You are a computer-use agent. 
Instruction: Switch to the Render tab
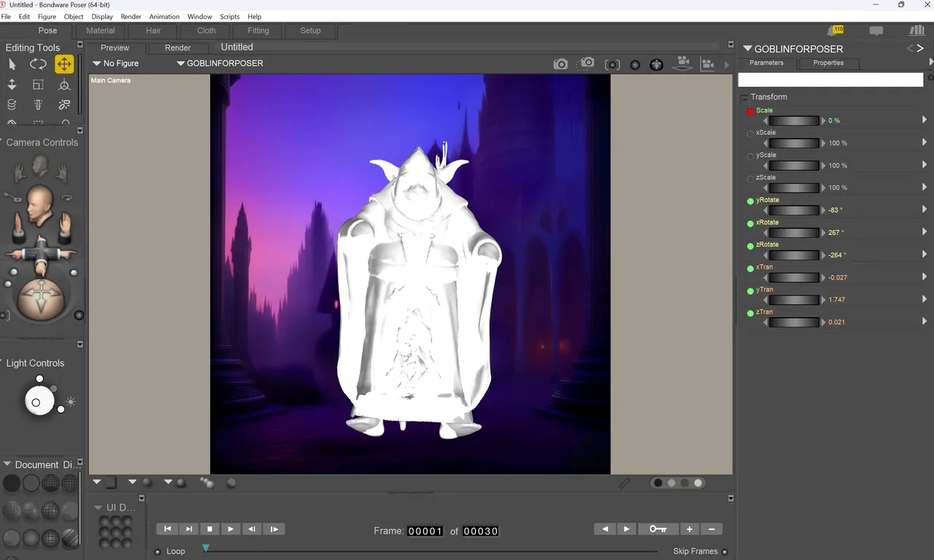pyautogui.click(x=177, y=47)
